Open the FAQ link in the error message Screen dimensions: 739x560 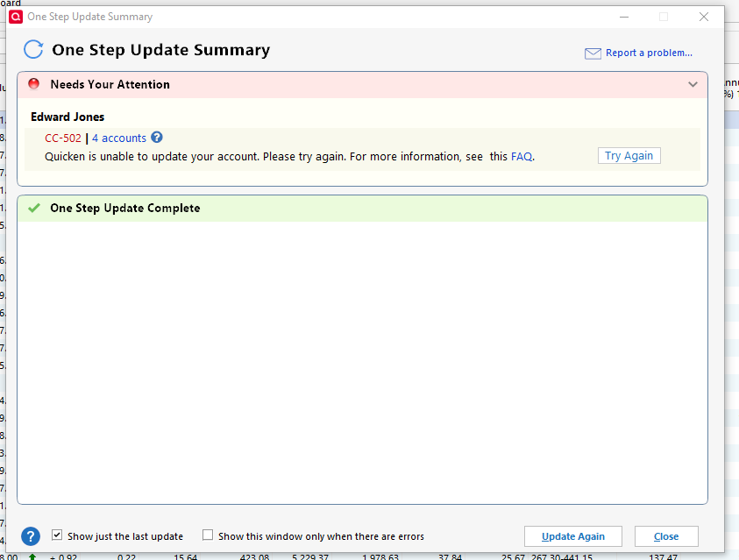pyautogui.click(x=522, y=156)
